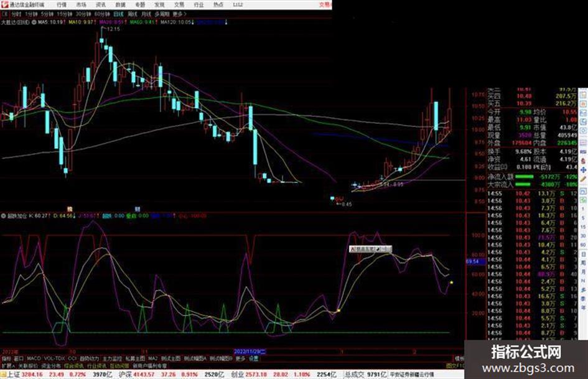Image resolution: width=588 pixels, height=379 pixels.
Task: Switch to 5分钟 chart period
Action: click(x=47, y=14)
